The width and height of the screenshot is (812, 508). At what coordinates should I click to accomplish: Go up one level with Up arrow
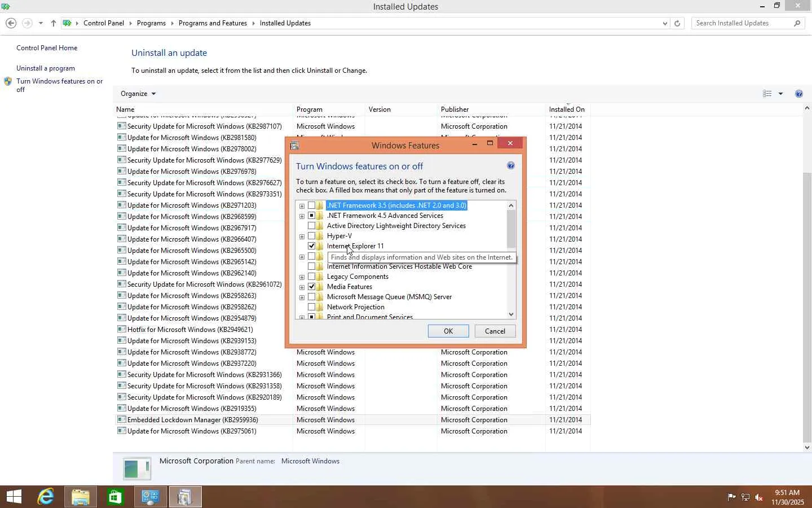click(53, 23)
